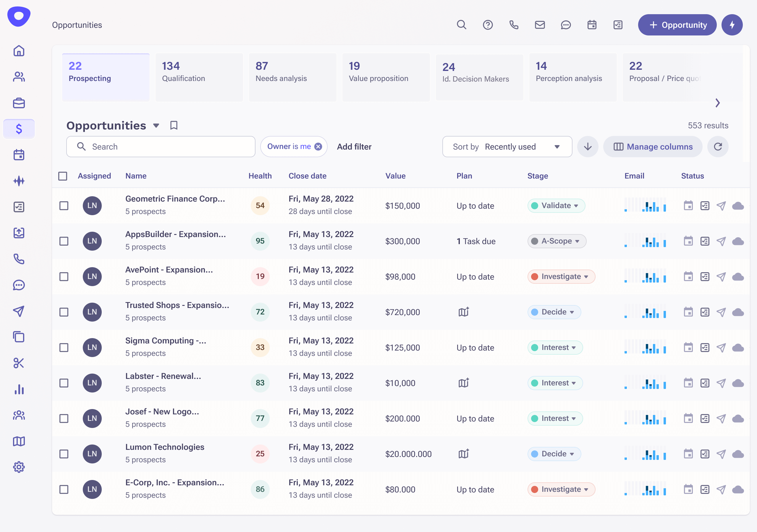Screen dimensions: 757x532
Task: Remove the Owner is me filter chip
Action: pyautogui.click(x=318, y=146)
